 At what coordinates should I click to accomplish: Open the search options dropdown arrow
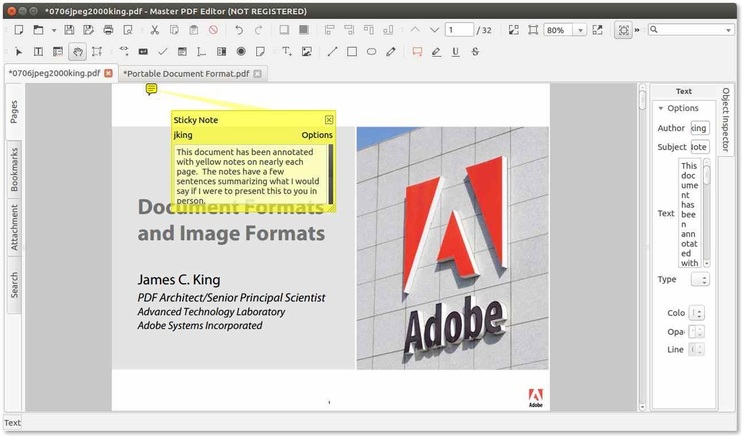[728, 30]
